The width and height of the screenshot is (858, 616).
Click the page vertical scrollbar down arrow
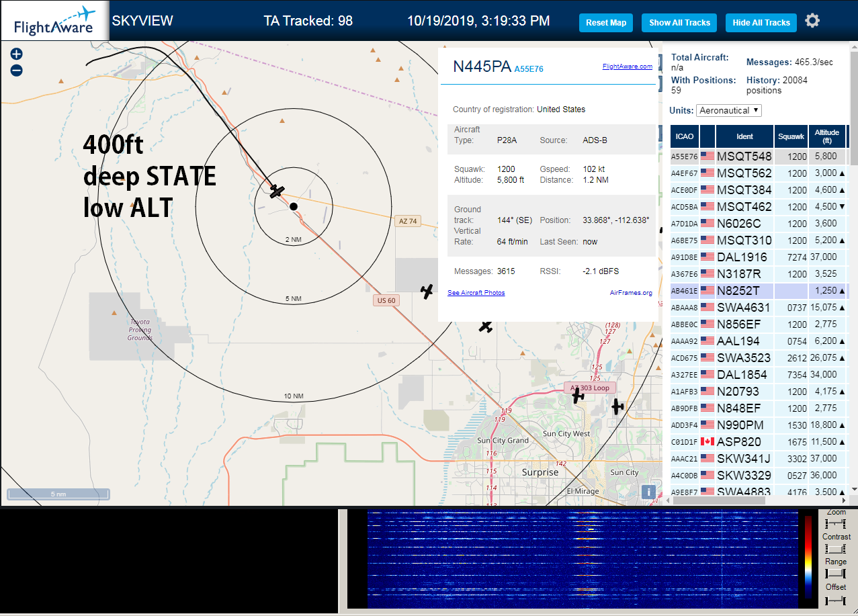pyautogui.click(x=853, y=489)
